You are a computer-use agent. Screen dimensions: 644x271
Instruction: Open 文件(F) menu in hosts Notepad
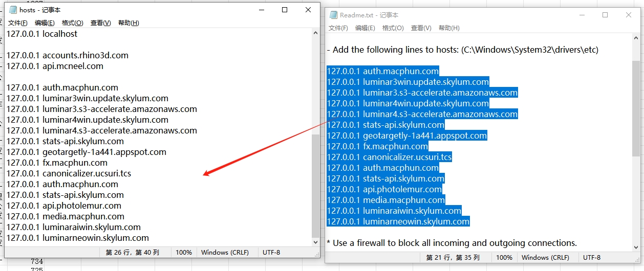pyautogui.click(x=18, y=22)
